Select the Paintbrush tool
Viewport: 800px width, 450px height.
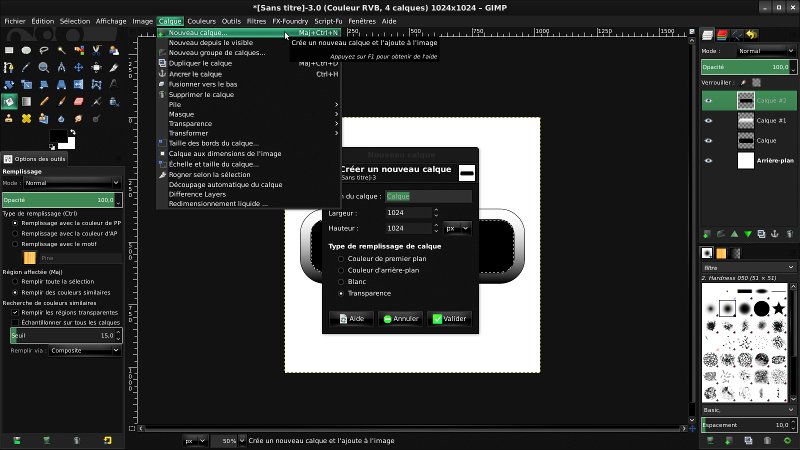coord(61,102)
